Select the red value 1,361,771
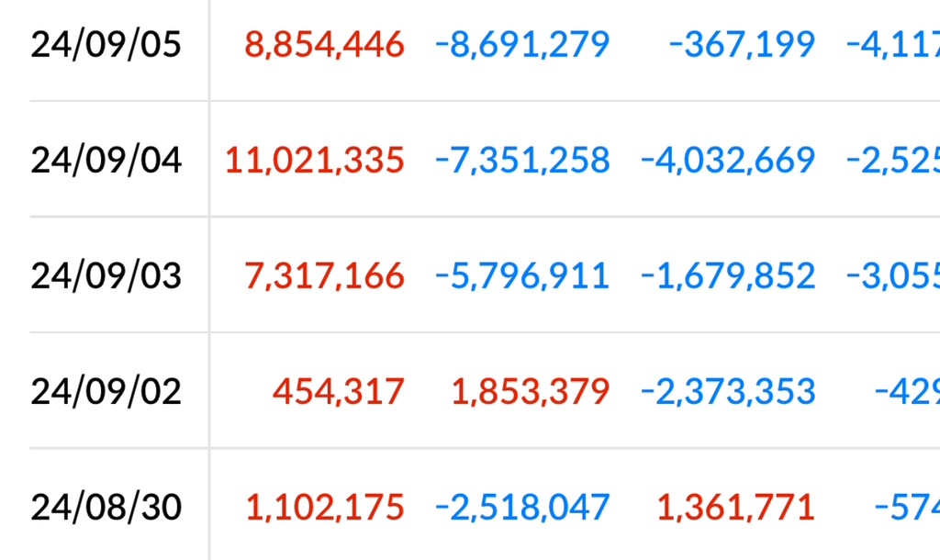 (x=736, y=507)
